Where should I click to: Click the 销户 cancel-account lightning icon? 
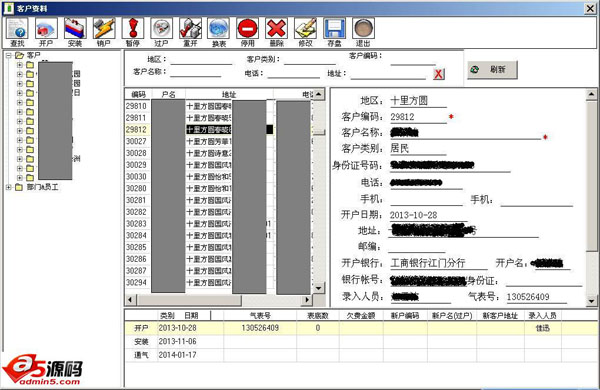point(104,32)
